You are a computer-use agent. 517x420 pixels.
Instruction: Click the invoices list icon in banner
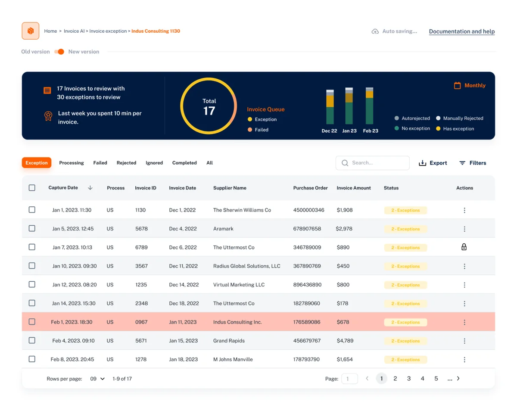tap(47, 90)
